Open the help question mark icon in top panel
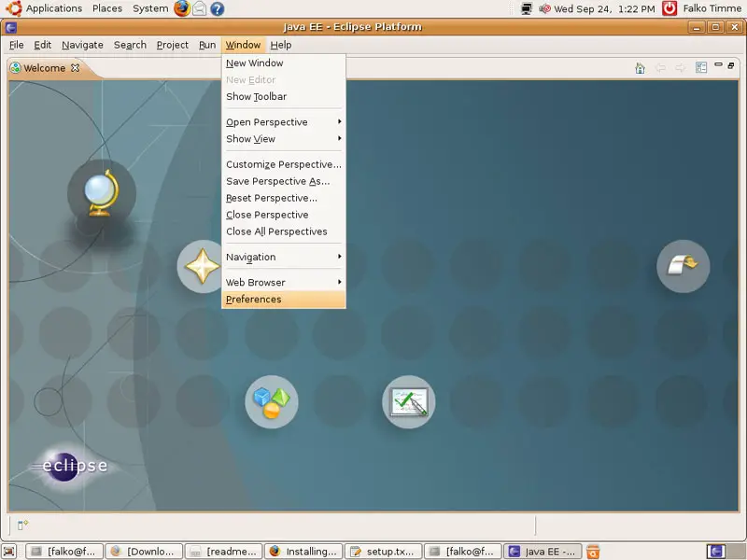This screenshot has width=747, height=560. (x=218, y=8)
